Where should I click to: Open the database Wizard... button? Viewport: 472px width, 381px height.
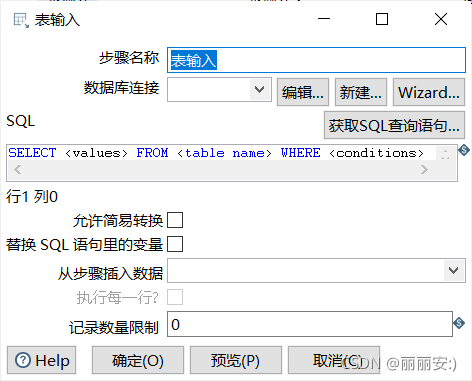[x=429, y=92]
